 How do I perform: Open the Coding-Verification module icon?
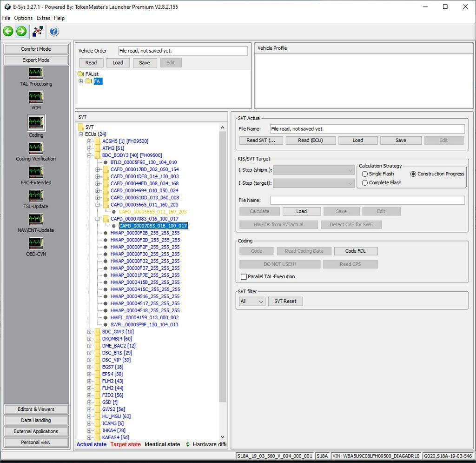click(x=36, y=148)
